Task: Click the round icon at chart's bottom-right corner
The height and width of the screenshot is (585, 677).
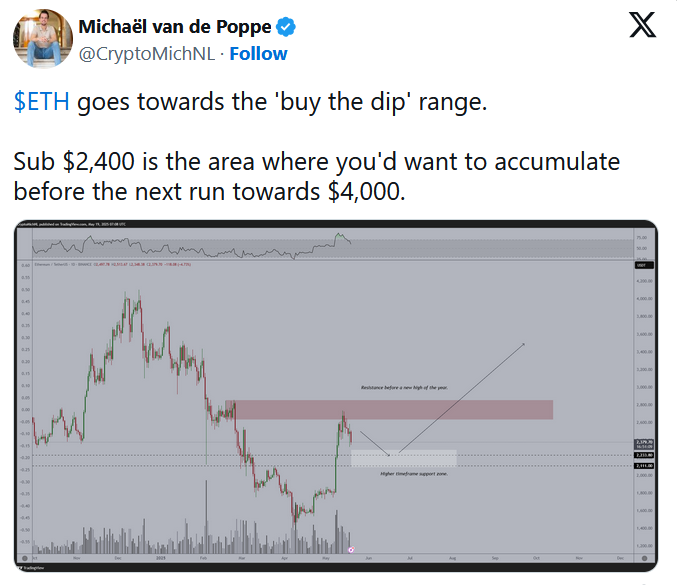Action: [x=645, y=558]
